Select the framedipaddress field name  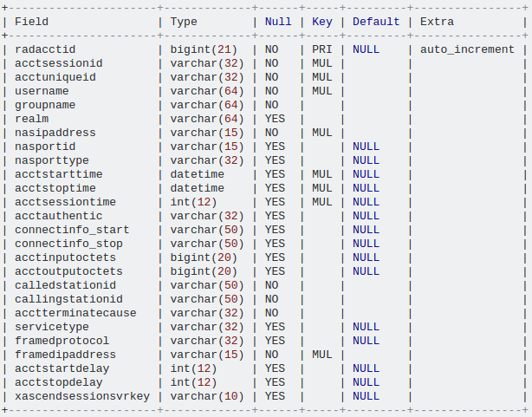(x=66, y=355)
